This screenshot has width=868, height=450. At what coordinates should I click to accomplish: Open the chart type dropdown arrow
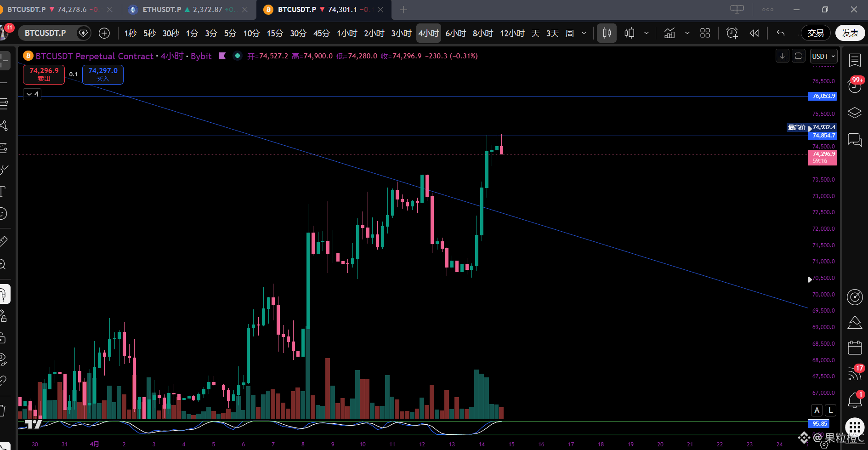647,33
